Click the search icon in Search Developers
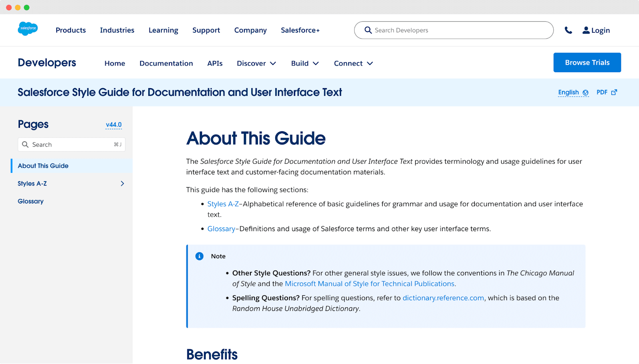The height and width of the screenshot is (364, 639). click(x=367, y=30)
